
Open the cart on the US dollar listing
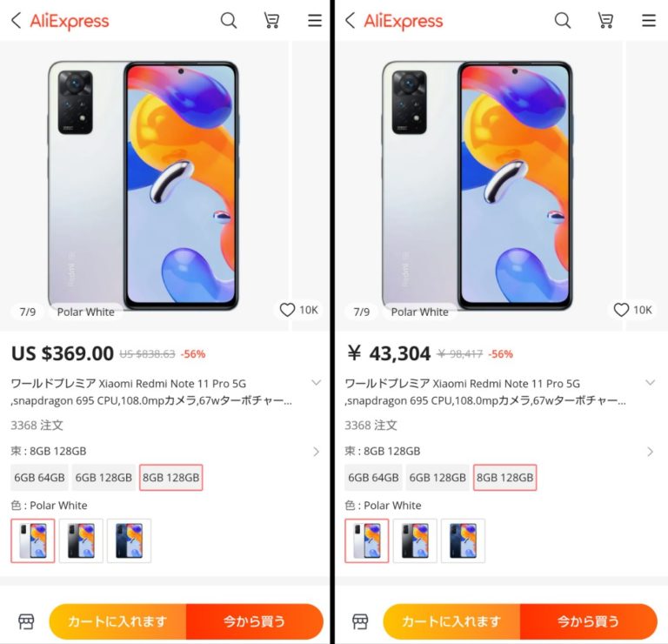[x=271, y=21]
